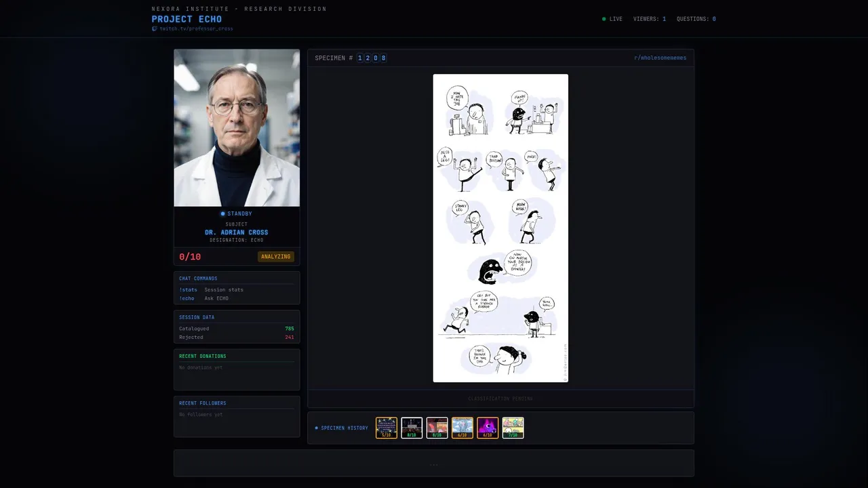Open the 7/10 cartoon specimen thumbnail
This screenshot has height=488, width=868.
pos(513,428)
